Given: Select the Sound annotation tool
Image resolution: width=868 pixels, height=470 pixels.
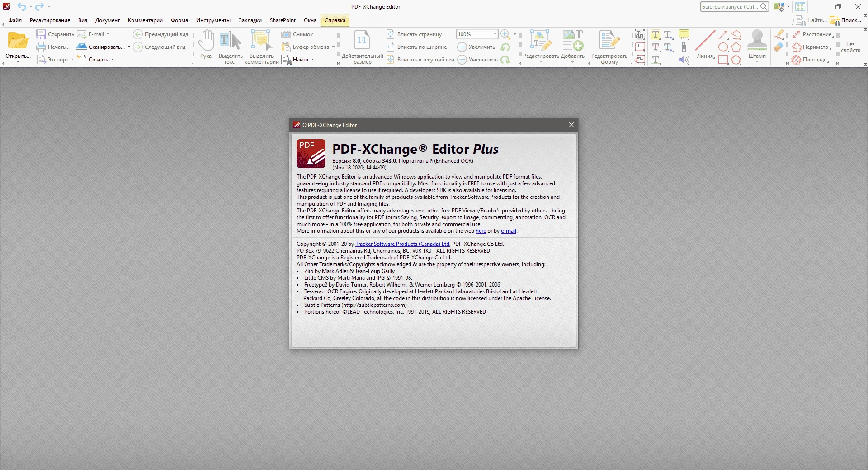Looking at the screenshot, I should coord(684,60).
